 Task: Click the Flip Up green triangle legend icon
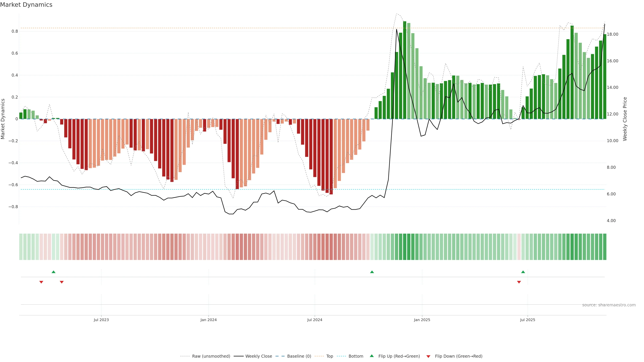pyautogui.click(x=372, y=356)
